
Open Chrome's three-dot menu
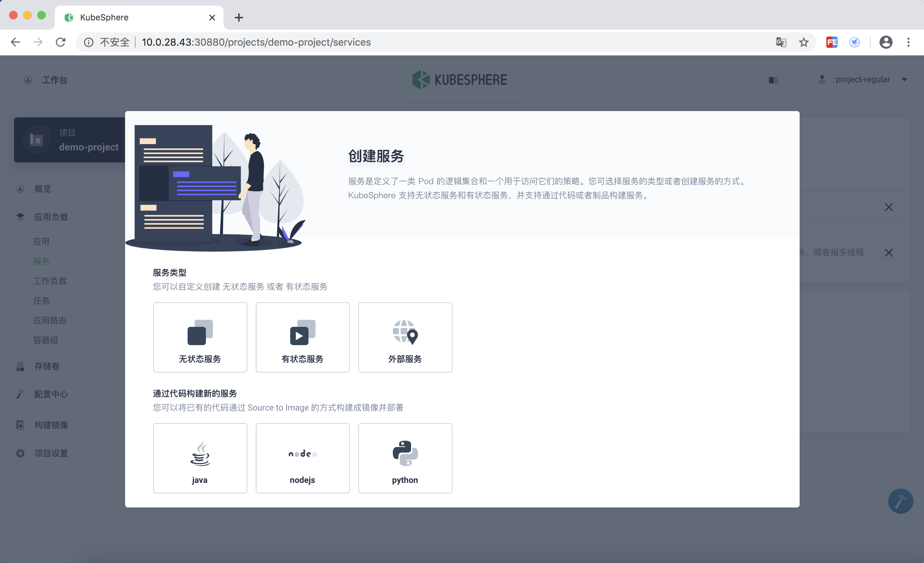coord(908,43)
